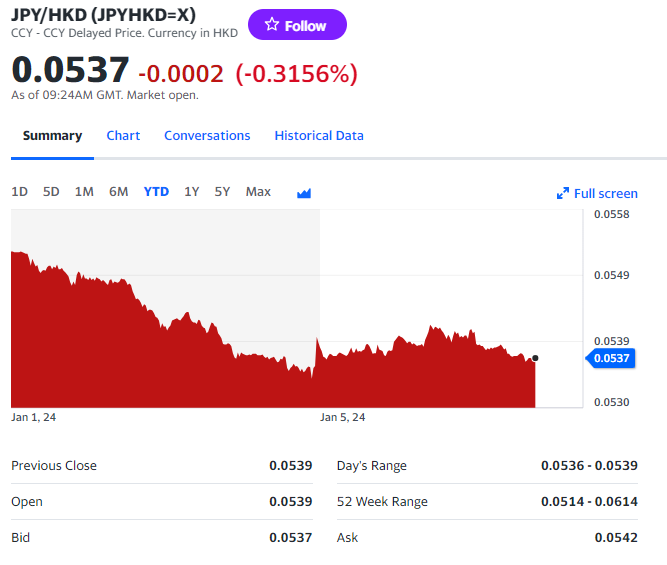
Task: Click the purple Follow button
Action: point(297,25)
